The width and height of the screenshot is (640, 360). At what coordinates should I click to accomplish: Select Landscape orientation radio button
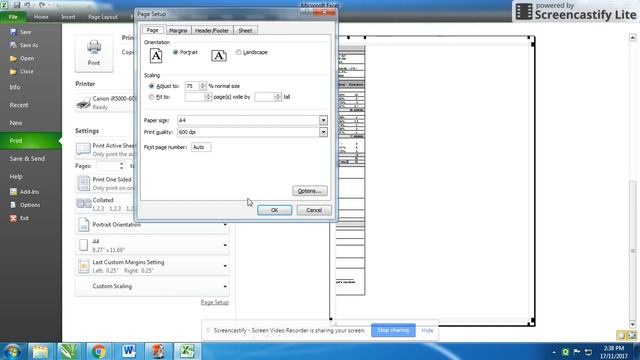click(239, 52)
